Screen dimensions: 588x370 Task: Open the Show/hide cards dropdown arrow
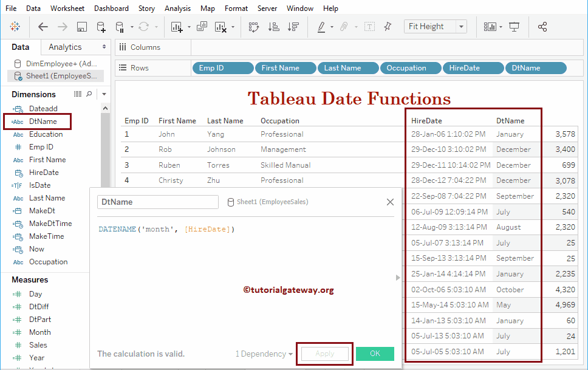pyautogui.click(x=501, y=27)
